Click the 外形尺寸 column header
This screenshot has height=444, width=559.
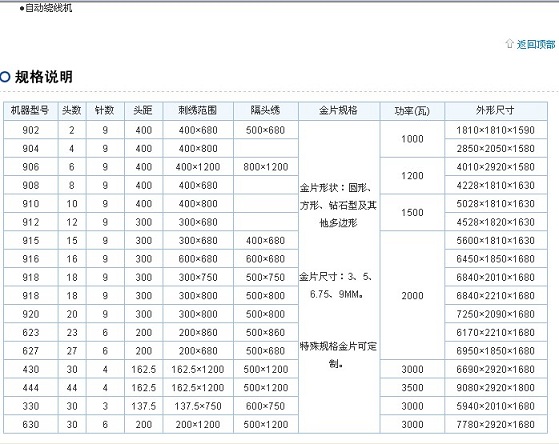coord(496,110)
